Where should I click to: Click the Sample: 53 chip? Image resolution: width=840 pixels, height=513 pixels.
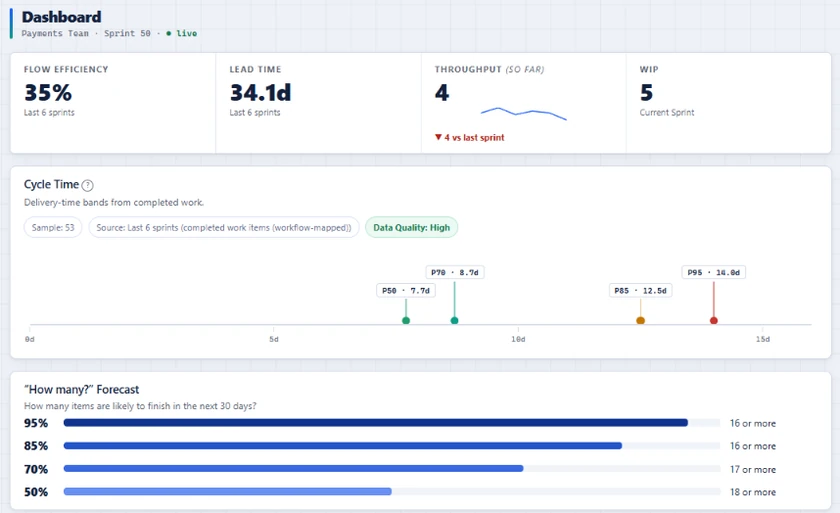click(53, 227)
